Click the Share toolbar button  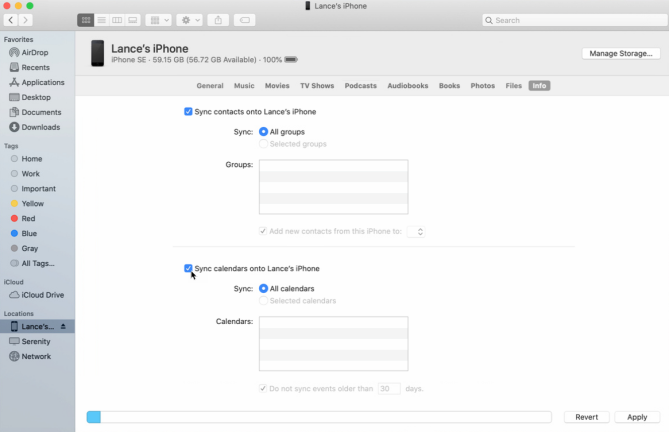(x=218, y=20)
